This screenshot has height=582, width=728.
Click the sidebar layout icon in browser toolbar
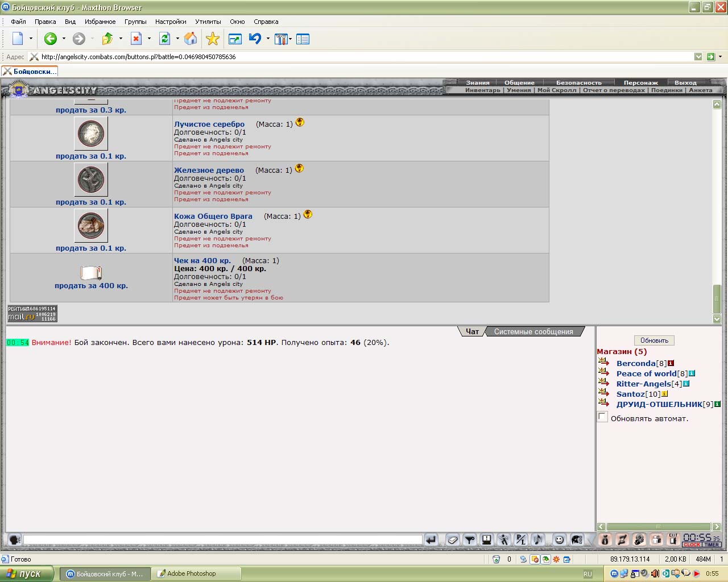pyautogui.click(x=303, y=39)
